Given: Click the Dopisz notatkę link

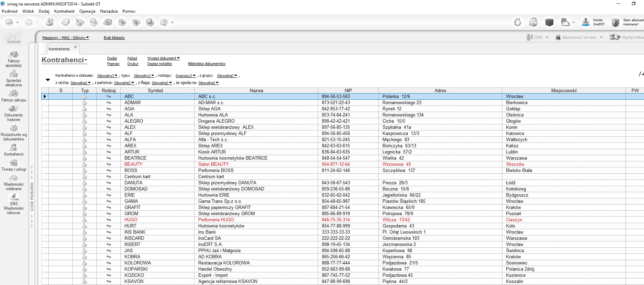Looking at the screenshot, I should point(160,64).
